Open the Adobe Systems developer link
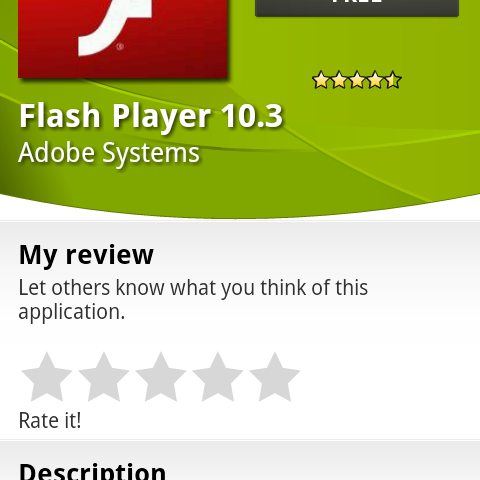The height and width of the screenshot is (480, 480). pyautogui.click(x=109, y=153)
